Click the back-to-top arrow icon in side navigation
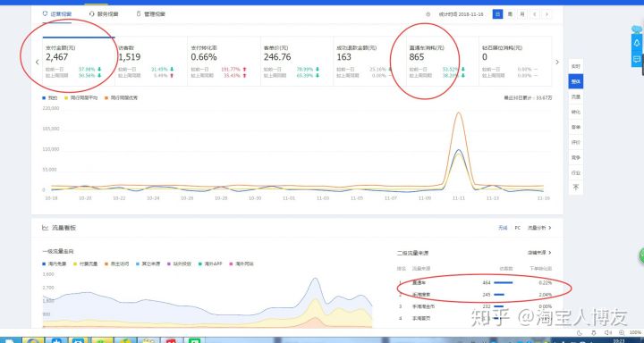The width and height of the screenshot is (644, 343). (576, 188)
